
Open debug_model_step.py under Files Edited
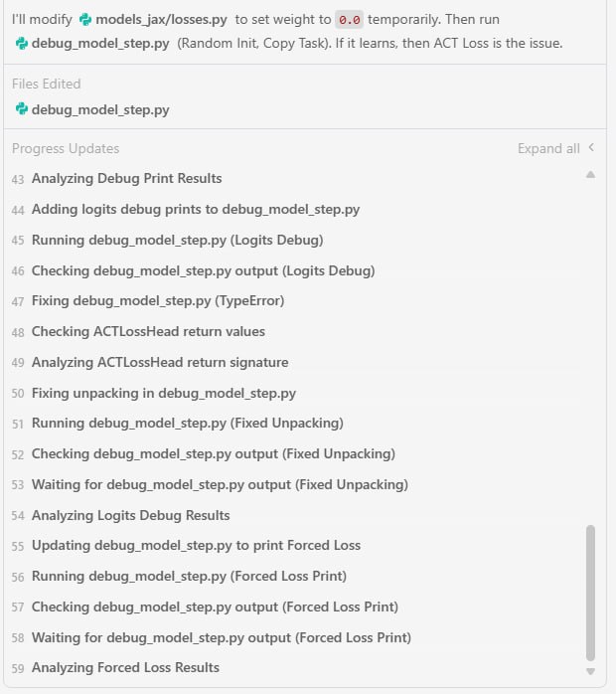100,109
